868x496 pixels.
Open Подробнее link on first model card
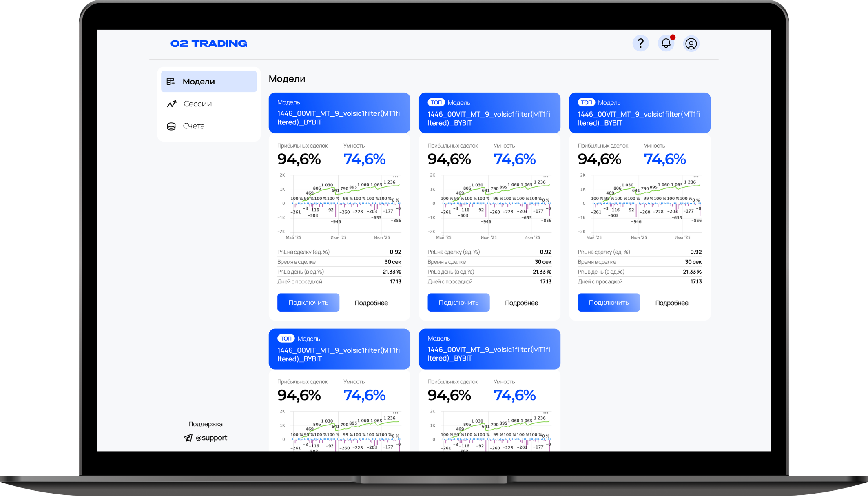click(371, 303)
